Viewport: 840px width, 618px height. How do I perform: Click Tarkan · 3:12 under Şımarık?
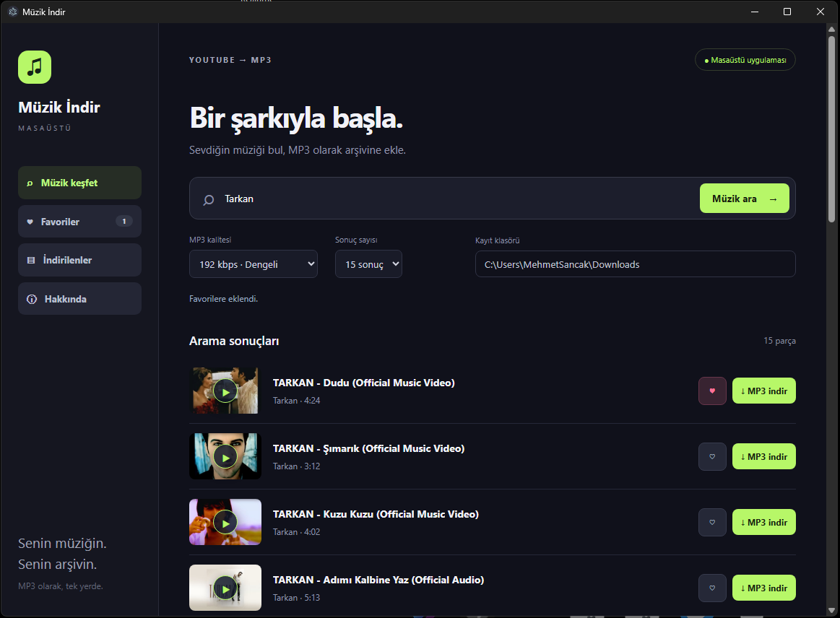(296, 466)
